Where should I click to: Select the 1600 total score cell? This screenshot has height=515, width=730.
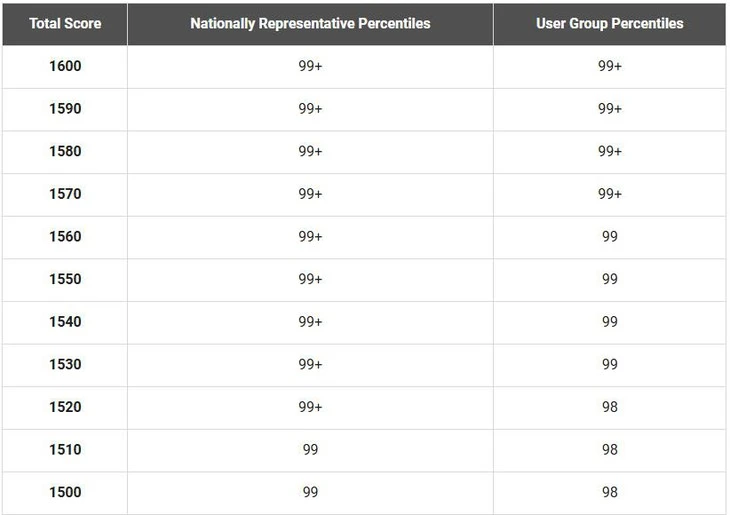click(x=65, y=66)
